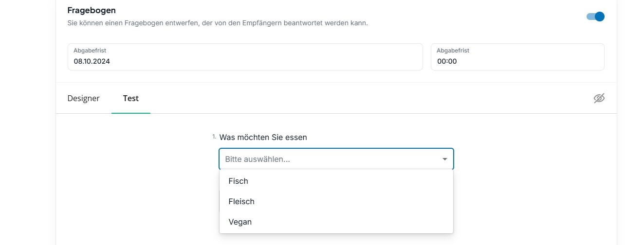This screenshot has height=245, width=644.
Task: Open the 'Bitte auswählen...' combo box
Action: pos(336,159)
